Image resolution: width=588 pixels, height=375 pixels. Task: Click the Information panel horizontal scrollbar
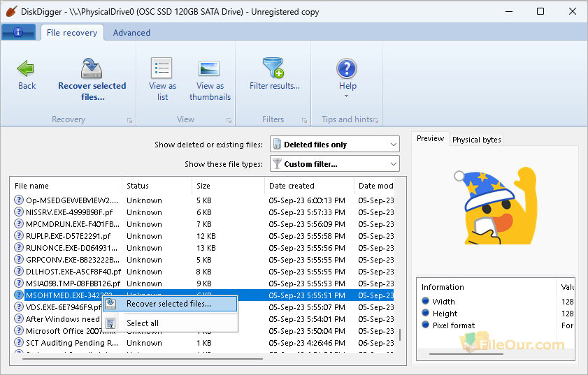466,353
